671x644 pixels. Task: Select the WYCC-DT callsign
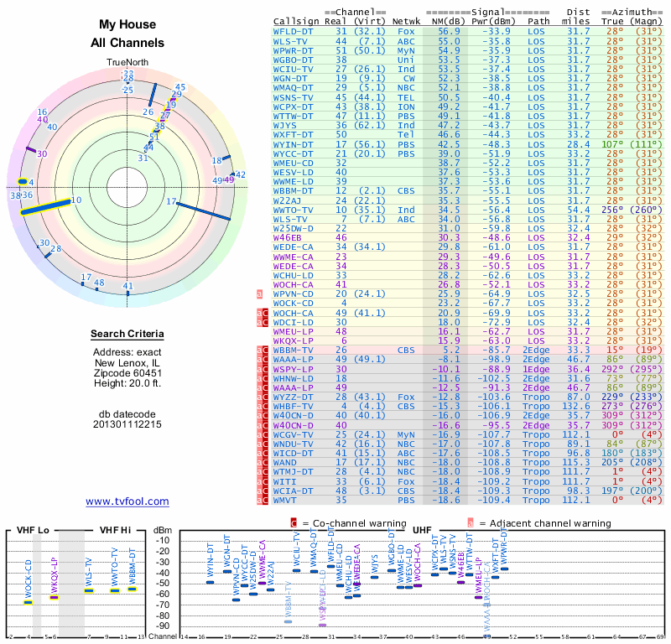pyautogui.click(x=293, y=153)
